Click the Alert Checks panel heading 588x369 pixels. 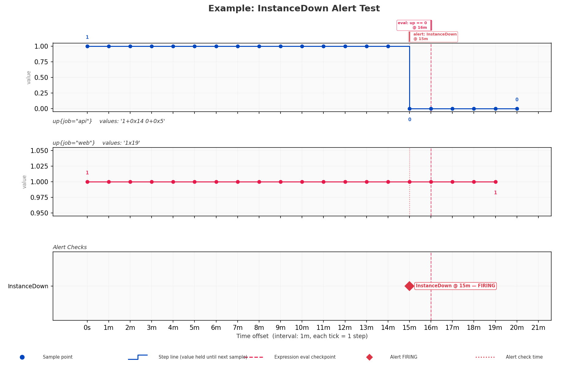tap(70, 247)
